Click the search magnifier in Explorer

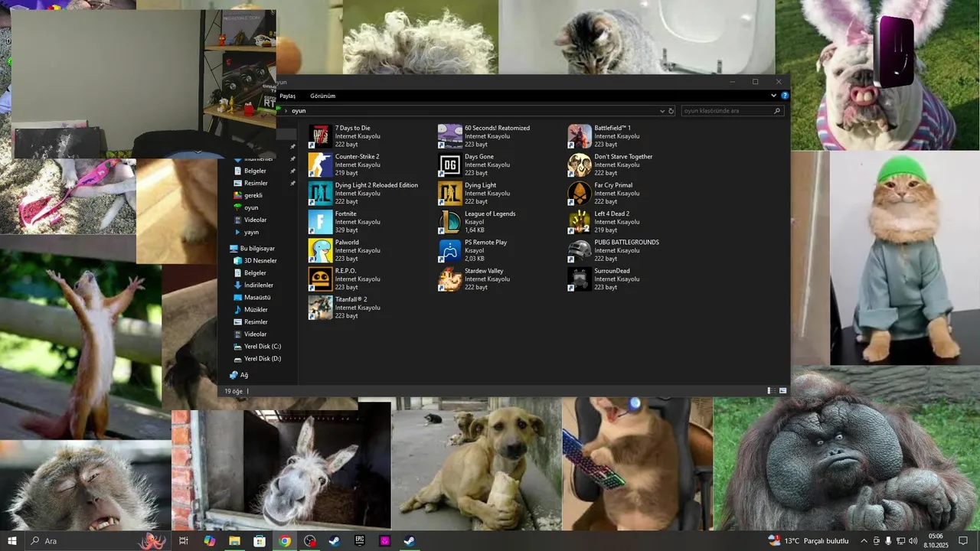click(778, 111)
